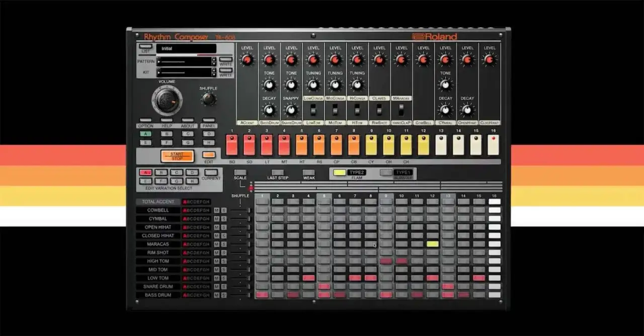644x336 pixels.
Task: Click the BassDrum TONE knob
Action: pyautogui.click(x=269, y=85)
